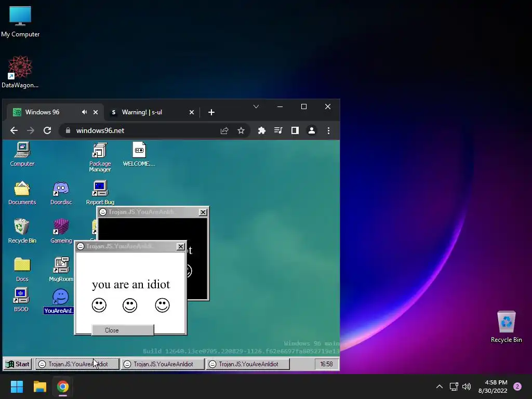Select the third Trojan.JS.YouAreAnIdiot taskbar item

[x=248, y=364]
